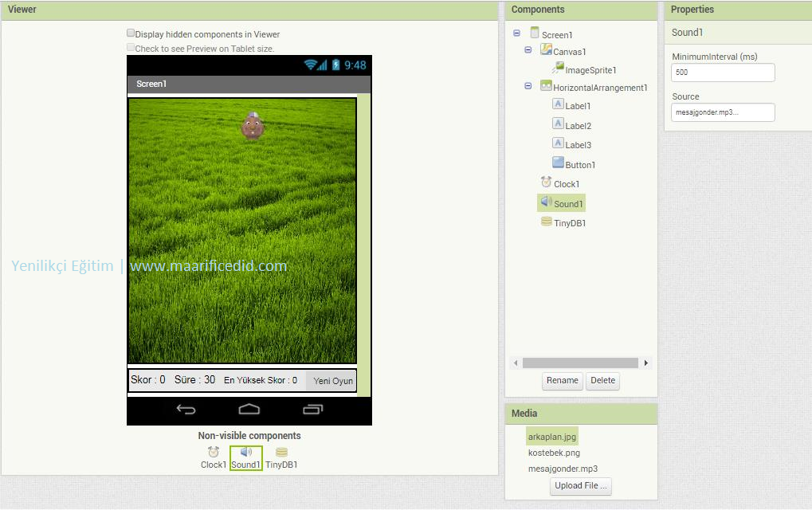Click the ImageSprite1 icon in Components tree
Screen dimensions: 812x510
[558, 68]
